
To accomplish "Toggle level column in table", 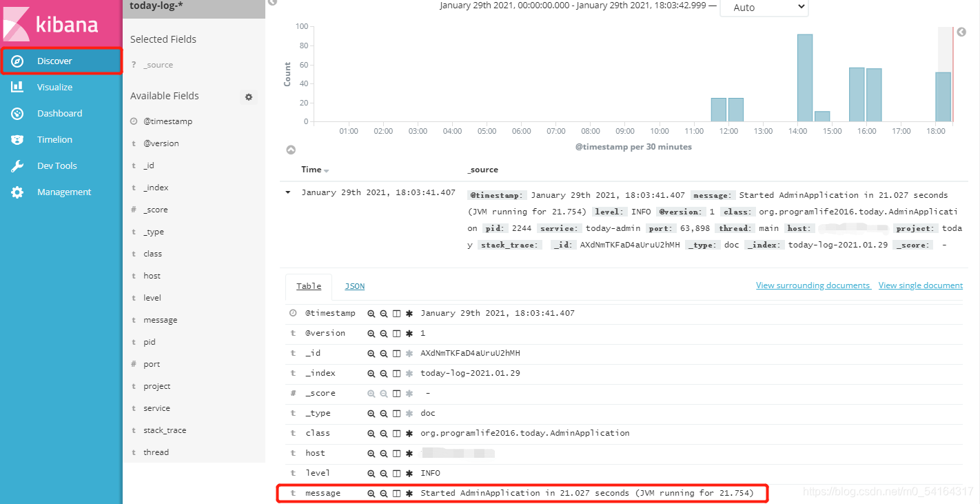I will point(396,474).
